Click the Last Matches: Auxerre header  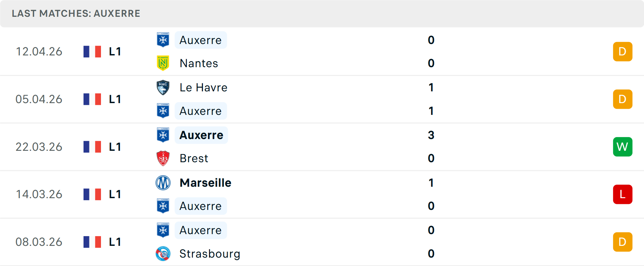[76, 13]
